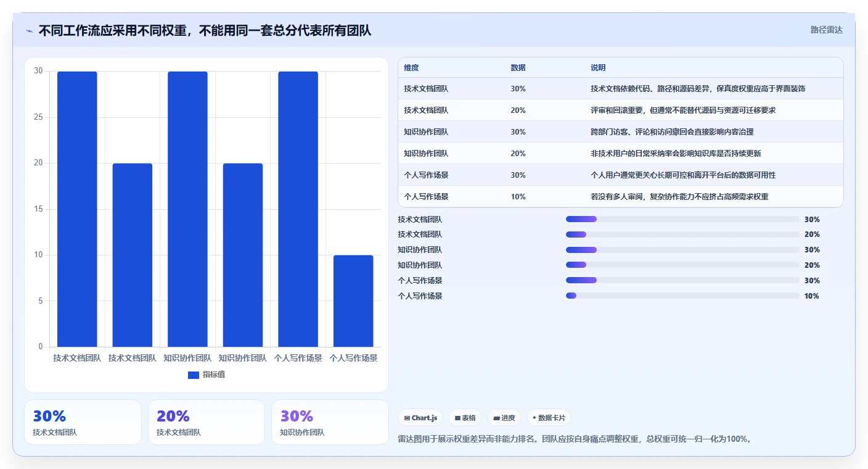Click the 个人写作场景 bar reaching 30
868x469 pixels.
tap(298, 209)
